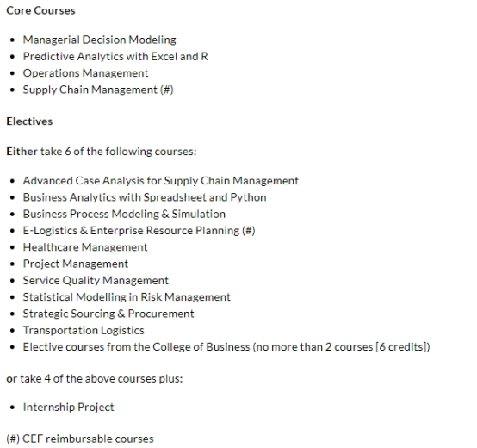Open the Internship Project item
The image size is (477, 448).
[x=68, y=408]
